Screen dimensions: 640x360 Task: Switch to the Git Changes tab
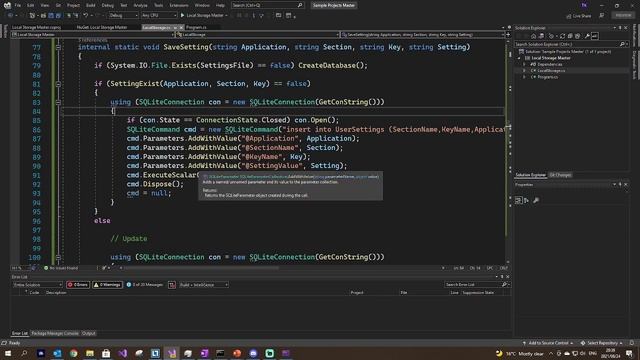click(x=560, y=175)
